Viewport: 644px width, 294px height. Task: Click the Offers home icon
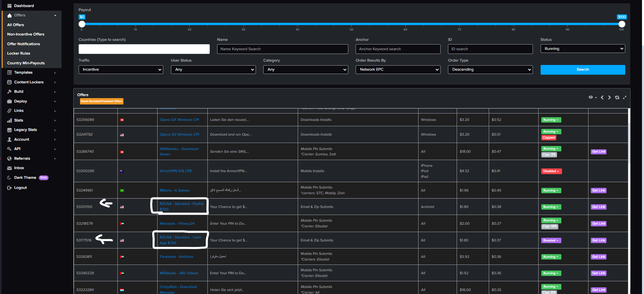click(x=9, y=15)
